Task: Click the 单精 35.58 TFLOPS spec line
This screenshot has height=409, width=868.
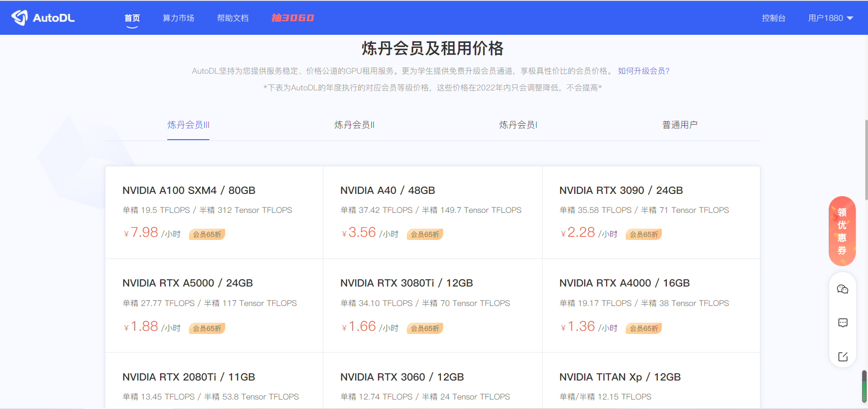Action: tap(644, 210)
